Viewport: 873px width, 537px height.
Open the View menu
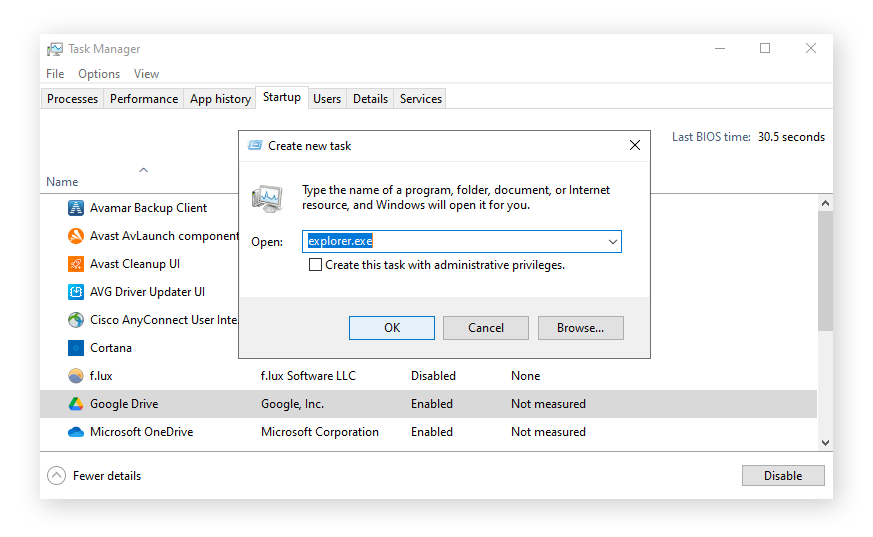click(146, 73)
